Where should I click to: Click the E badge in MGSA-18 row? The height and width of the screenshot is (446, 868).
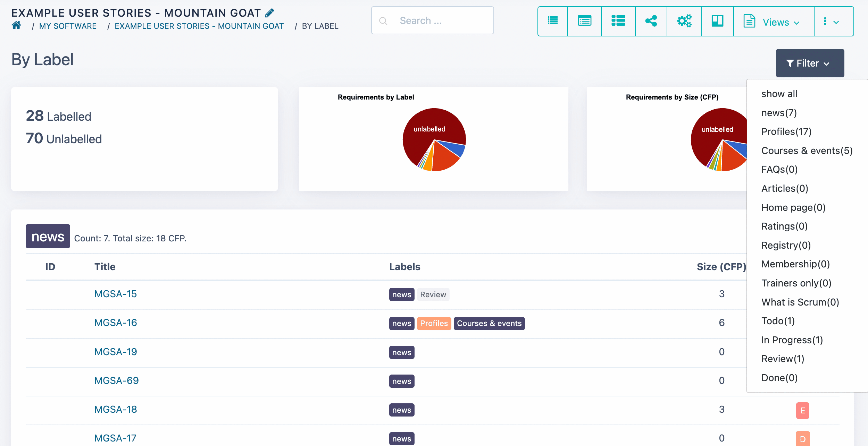pyautogui.click(x=803, y=411)
